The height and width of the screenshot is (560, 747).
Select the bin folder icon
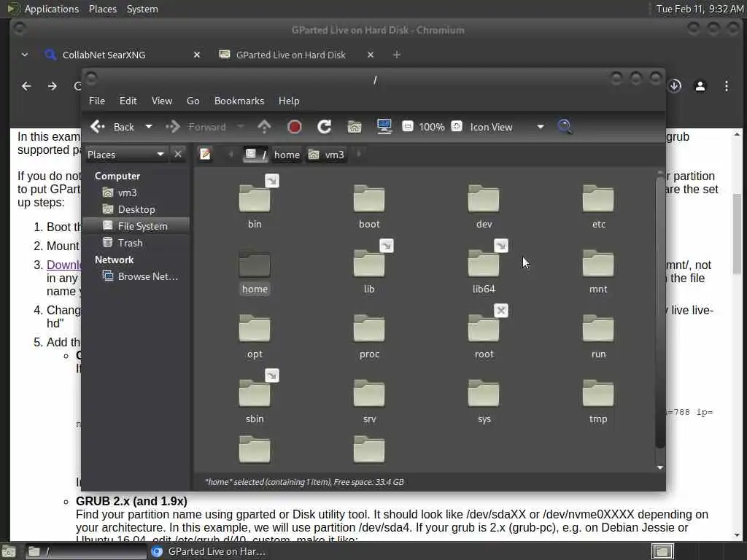(255, 199)
